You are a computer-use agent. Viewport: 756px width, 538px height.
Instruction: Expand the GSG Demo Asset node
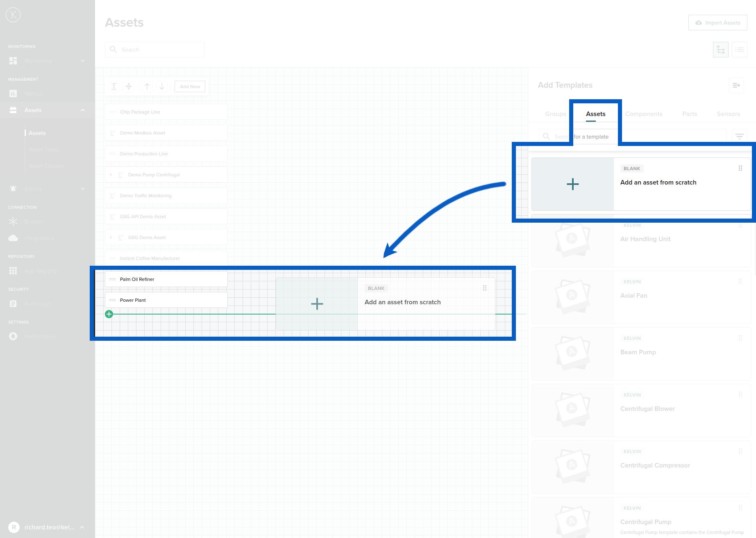111,237
